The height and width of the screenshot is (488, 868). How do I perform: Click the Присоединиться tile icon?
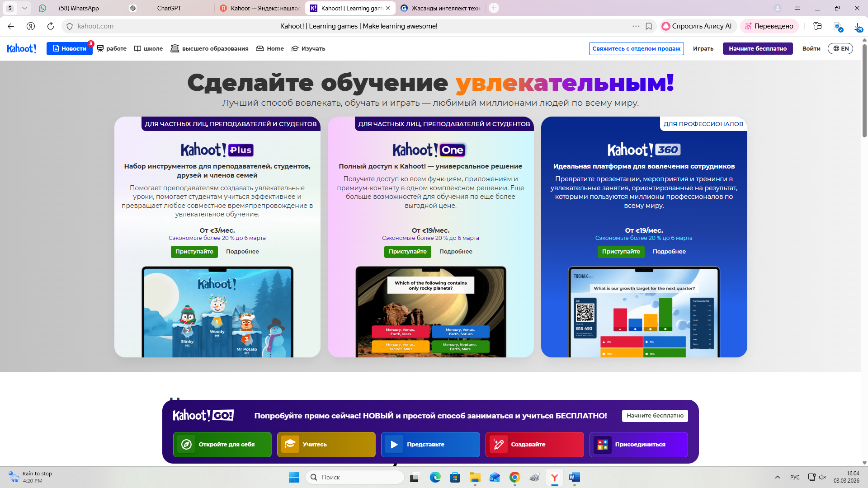(x=603, y=445)
